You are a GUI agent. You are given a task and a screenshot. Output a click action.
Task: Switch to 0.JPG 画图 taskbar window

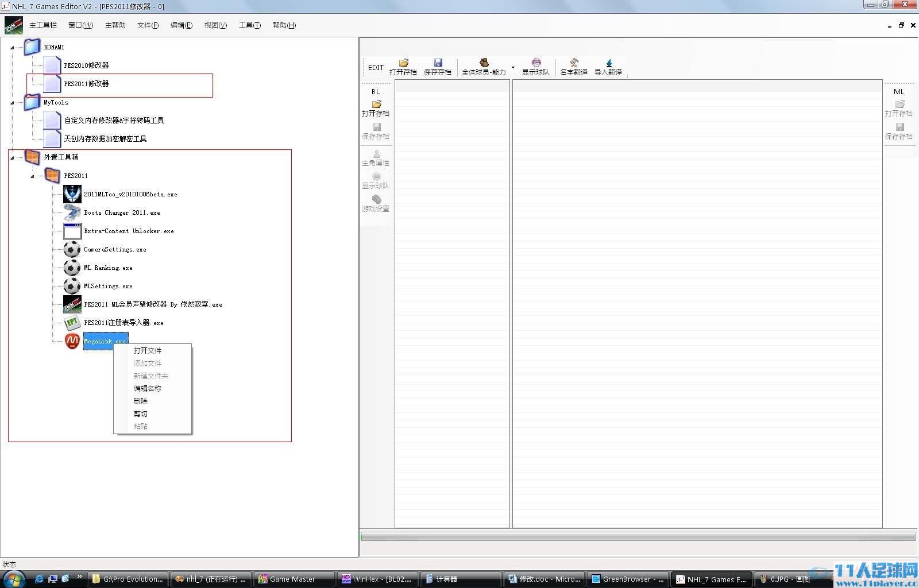(793, 579)
